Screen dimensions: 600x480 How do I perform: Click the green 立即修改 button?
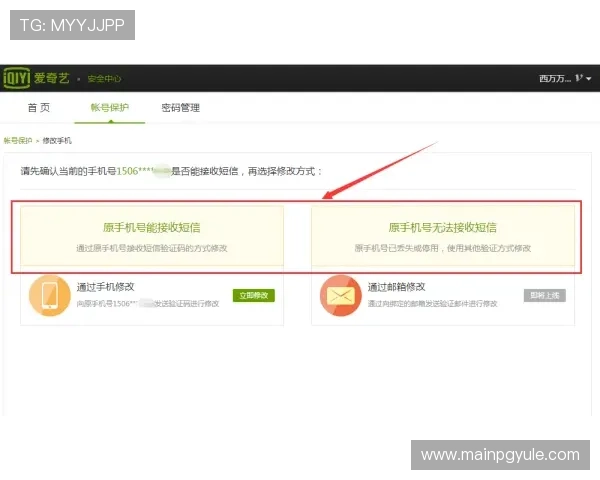pos(254,296)
